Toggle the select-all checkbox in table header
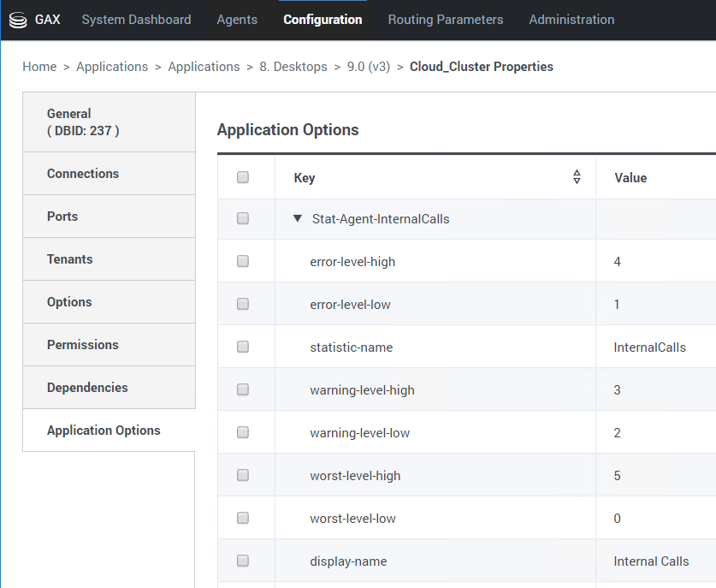Screen dimensions: 716x588 pos(243,177)
